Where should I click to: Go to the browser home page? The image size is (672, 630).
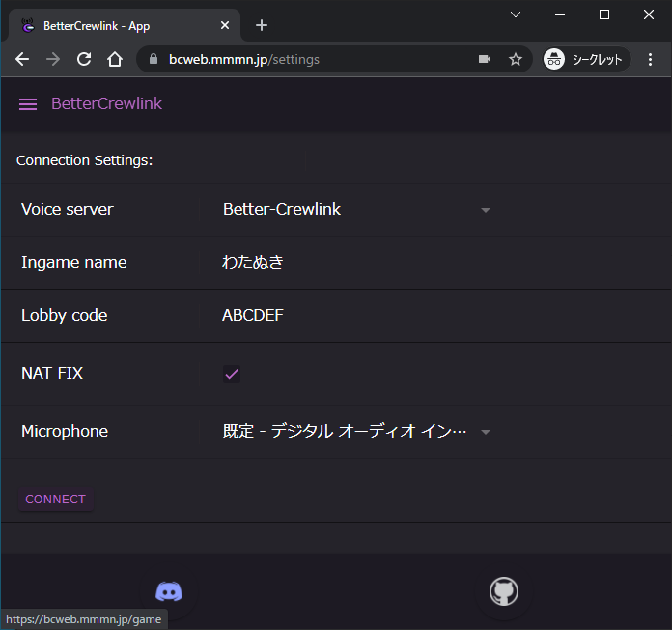[115, 59]
